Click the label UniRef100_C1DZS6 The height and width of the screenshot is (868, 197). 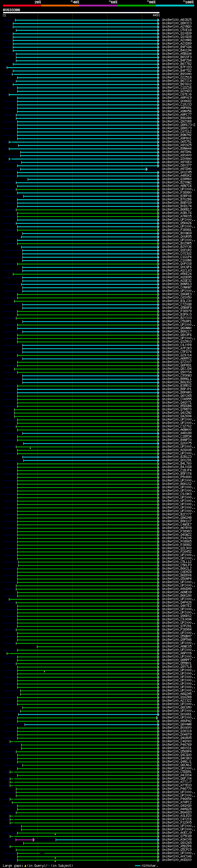[177, 88]
